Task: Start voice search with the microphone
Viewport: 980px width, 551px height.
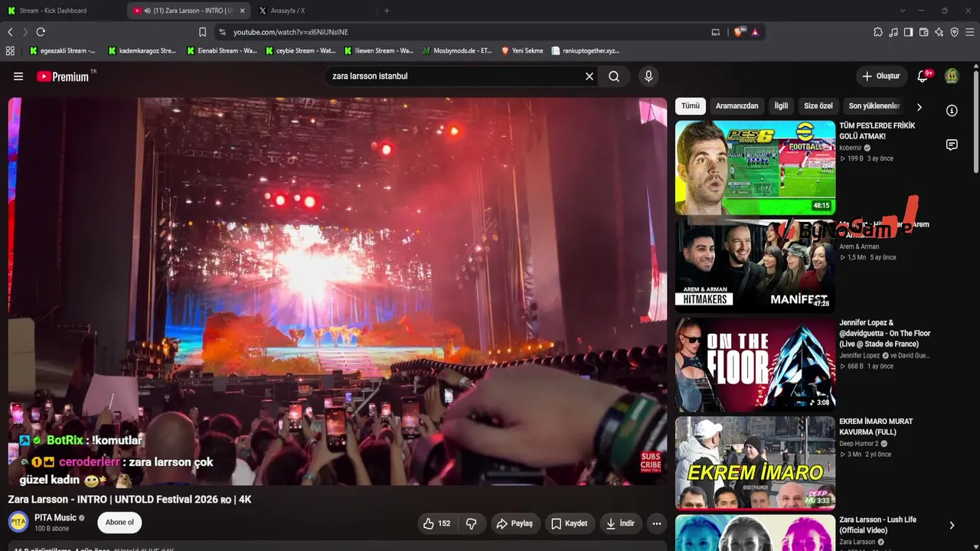Action: 648,77
